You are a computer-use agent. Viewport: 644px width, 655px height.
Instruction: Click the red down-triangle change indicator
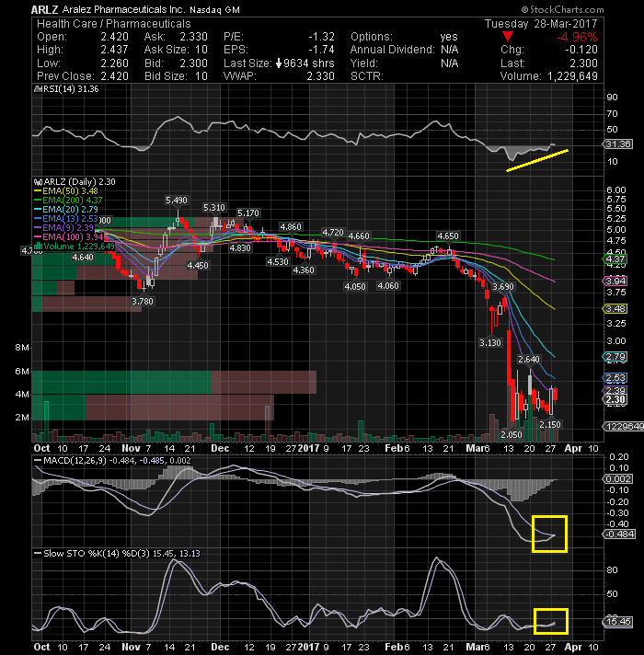point(508,37)
